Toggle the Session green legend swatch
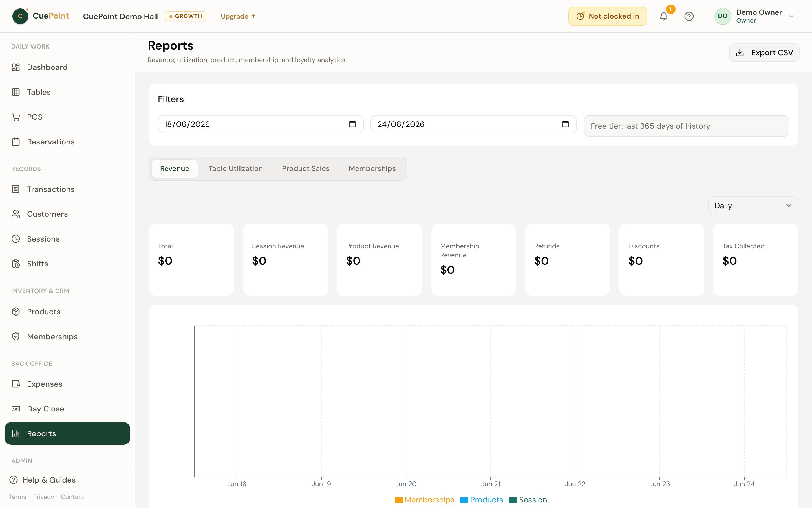The height and width of the screenshot is (508, 812). pyautogui.click(x=512, y=500)
